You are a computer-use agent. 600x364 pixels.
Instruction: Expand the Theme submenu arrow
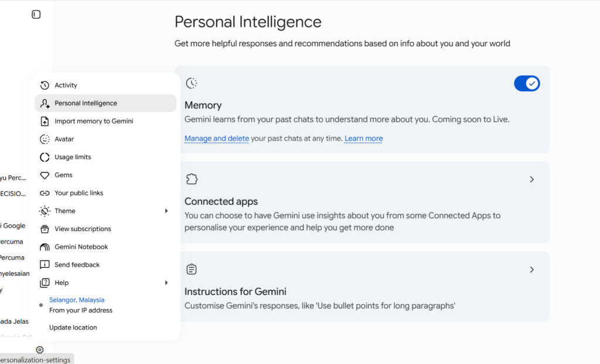[x=166, y=211]
